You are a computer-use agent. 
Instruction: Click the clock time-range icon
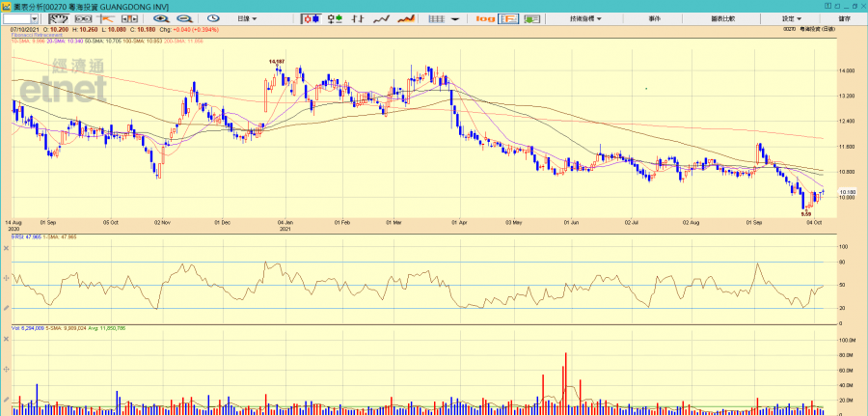point(212,18)
